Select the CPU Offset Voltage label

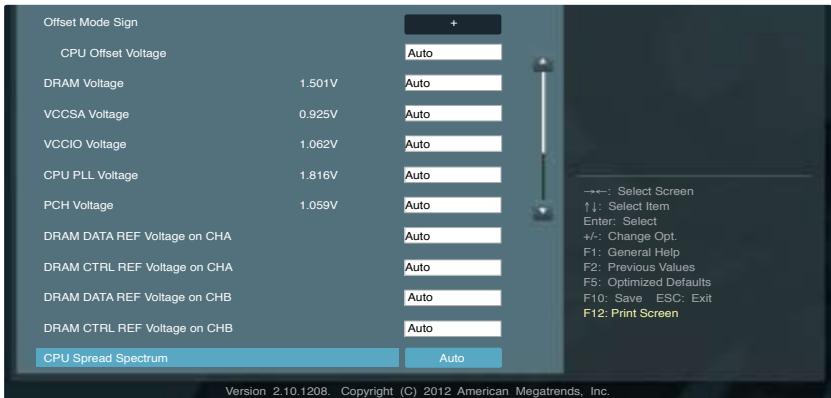[x=113, y=53]
